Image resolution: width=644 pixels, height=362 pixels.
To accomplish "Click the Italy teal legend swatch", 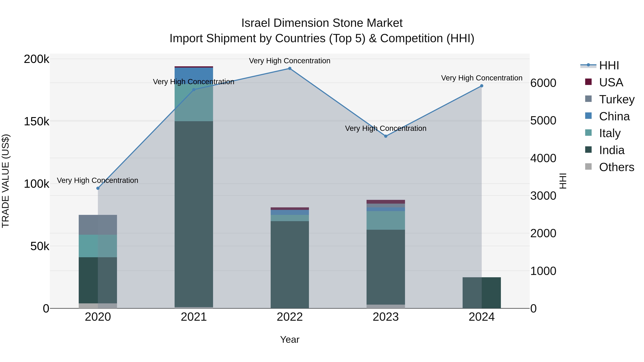I will pyautogui.click(x=589, y=133).
